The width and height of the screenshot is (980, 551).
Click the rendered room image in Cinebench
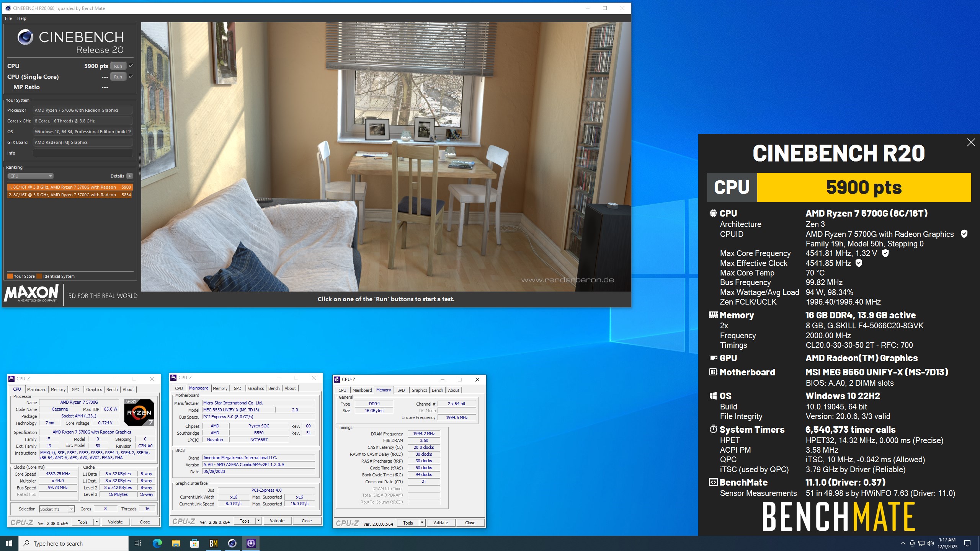386,157
